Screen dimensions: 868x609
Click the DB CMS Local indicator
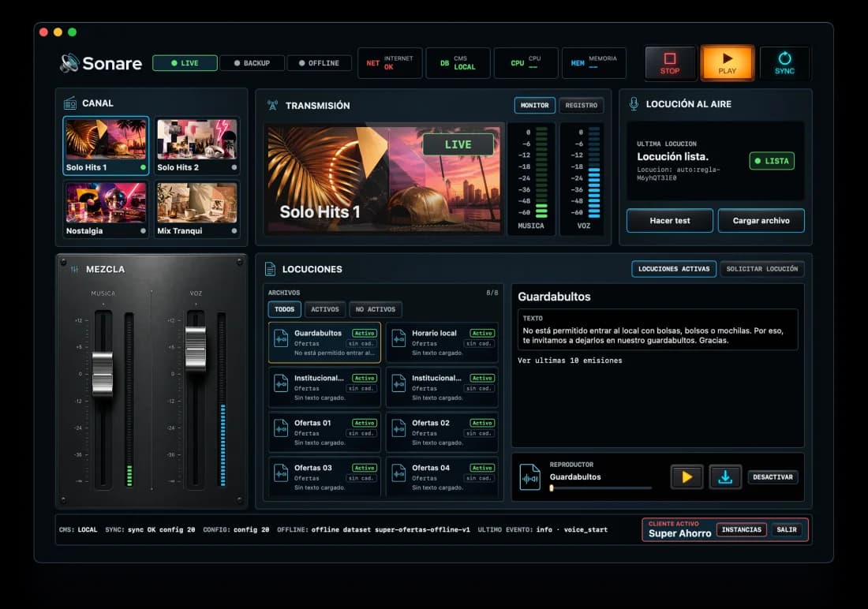(458, 62)
